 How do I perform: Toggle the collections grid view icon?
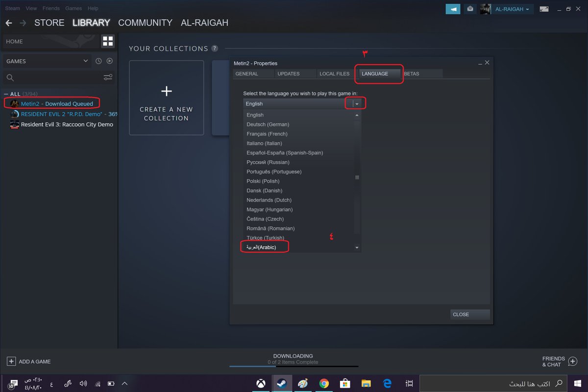coord(108,41)
